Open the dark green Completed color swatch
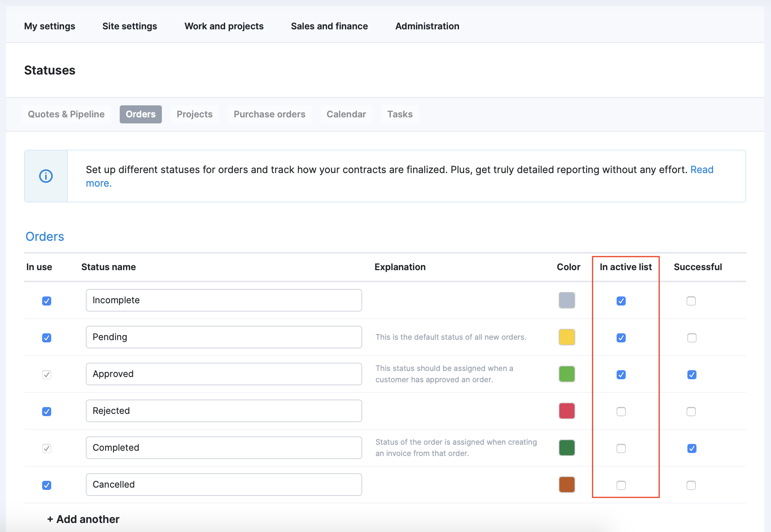Viewport: 771px width, 532px height. pos(567,448)
